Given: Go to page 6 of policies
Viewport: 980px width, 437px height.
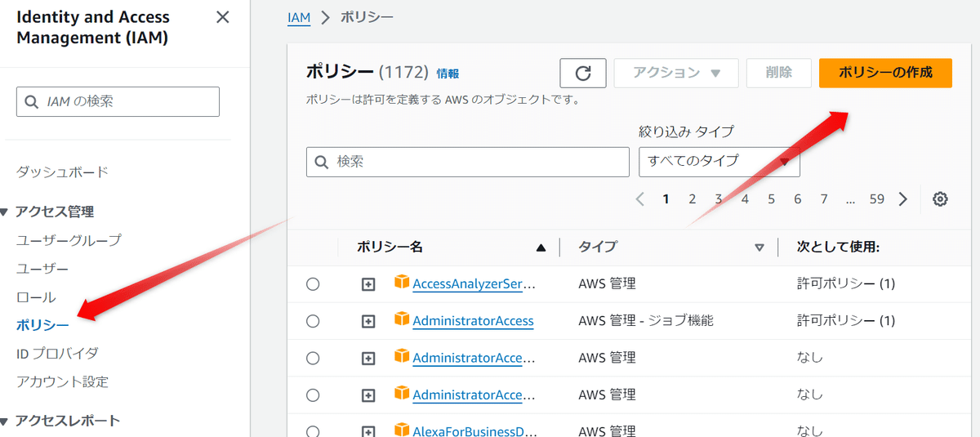Looking at the screenshot, I should [798, 198].
